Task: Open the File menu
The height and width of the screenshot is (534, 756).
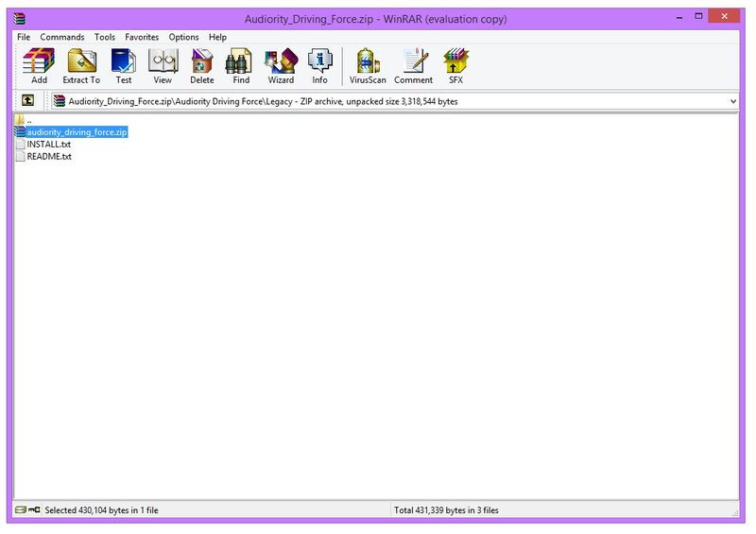Action: pyautogui.click(x=24, y=37)
